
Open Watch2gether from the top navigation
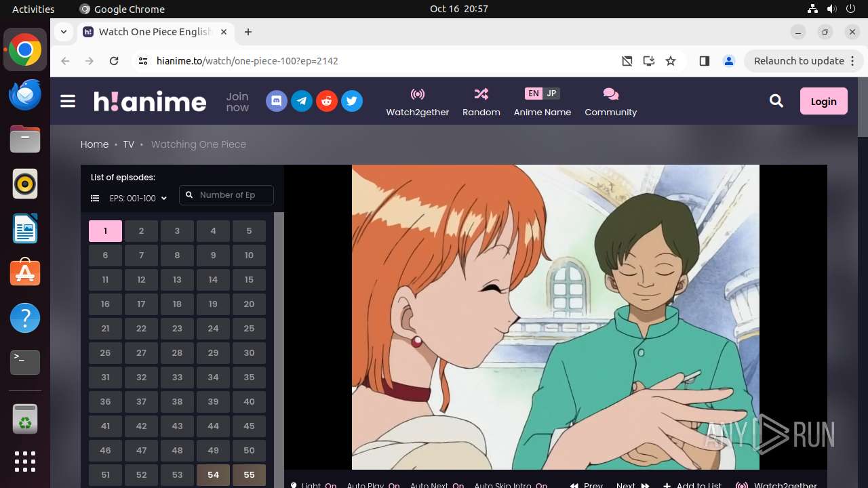(x=418, y=102)
